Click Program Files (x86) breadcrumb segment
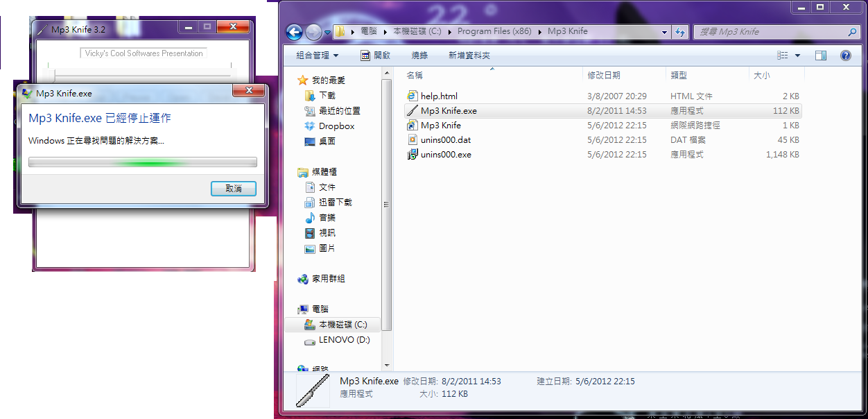Viewport: 868px width, 419px height. tap(494, 32)
